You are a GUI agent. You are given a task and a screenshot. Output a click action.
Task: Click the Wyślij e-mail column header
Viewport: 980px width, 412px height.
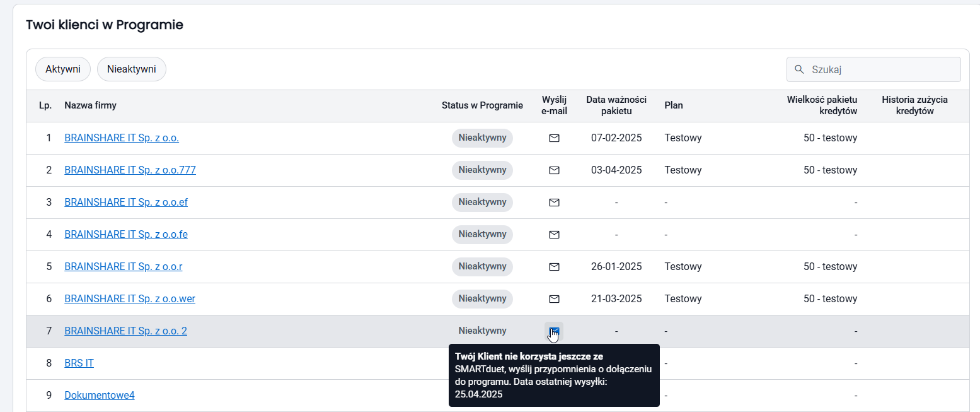pyautogui.click(x=555, y=105)
